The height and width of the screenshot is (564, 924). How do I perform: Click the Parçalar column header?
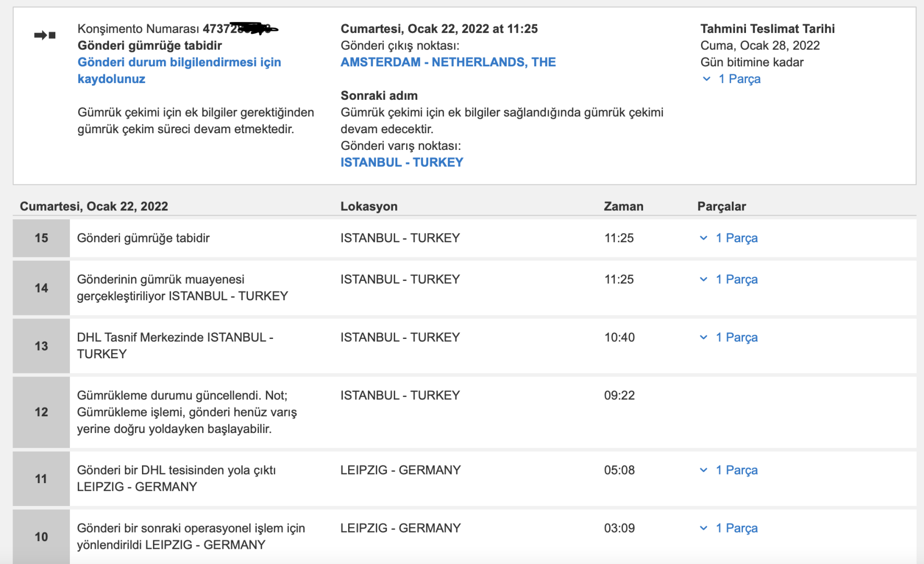pos(721,206)
